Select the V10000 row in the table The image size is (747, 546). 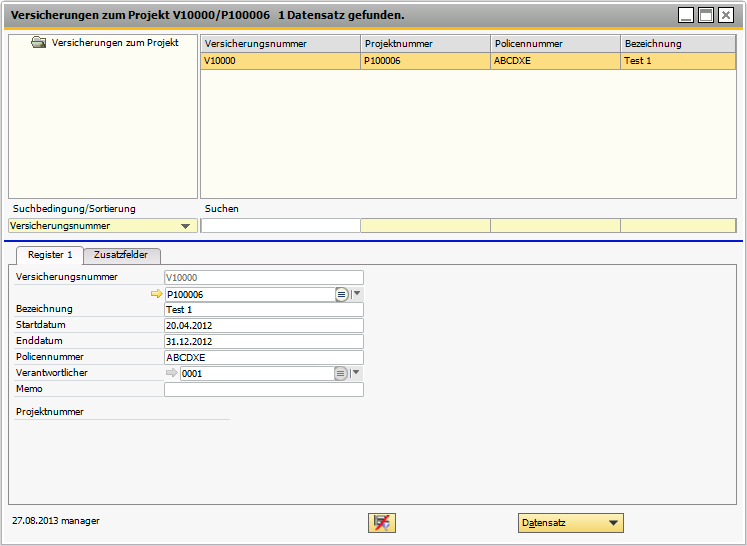click(x=280, y=60)
